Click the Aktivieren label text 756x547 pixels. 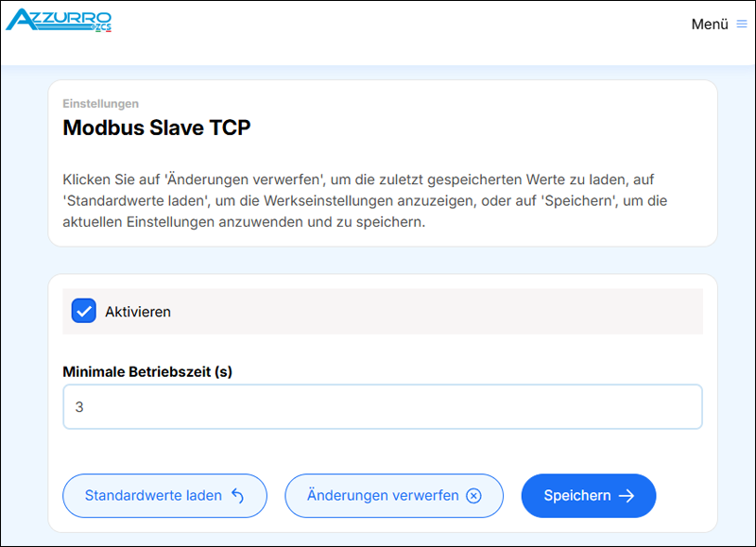(138, 312)
